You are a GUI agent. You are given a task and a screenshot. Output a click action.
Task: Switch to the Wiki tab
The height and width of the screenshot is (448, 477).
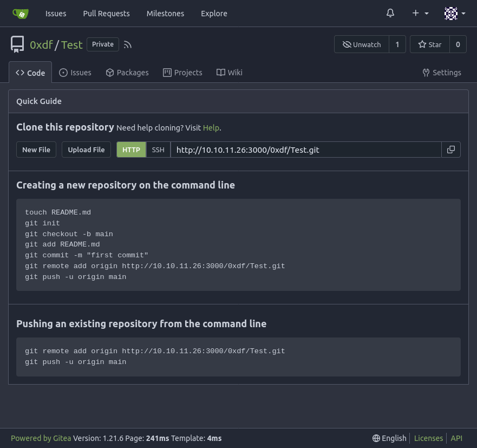[230, 73]
